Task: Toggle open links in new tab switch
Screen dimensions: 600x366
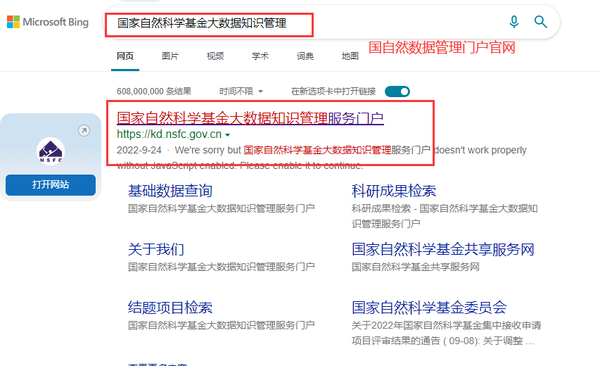Action: click(x=397, y=92)
